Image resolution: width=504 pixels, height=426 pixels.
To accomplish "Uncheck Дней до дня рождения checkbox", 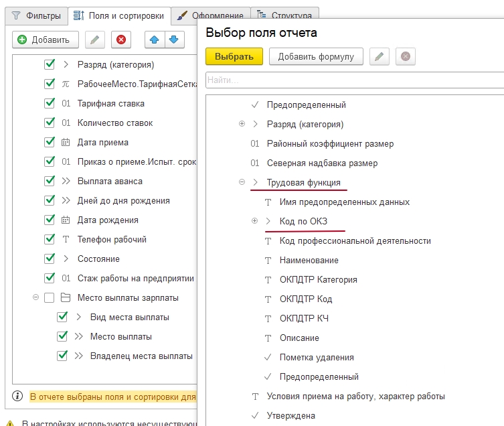I will (x=49, y=200).
